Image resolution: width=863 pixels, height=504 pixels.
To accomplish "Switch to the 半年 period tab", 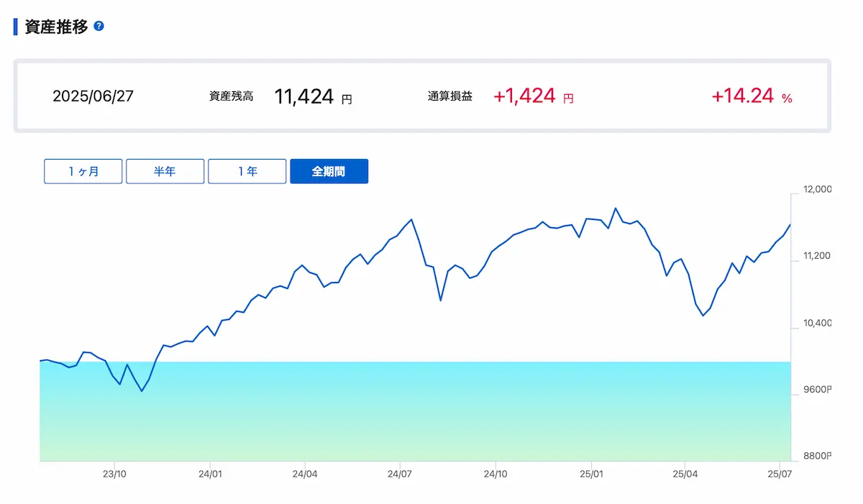I will (165, 172).
